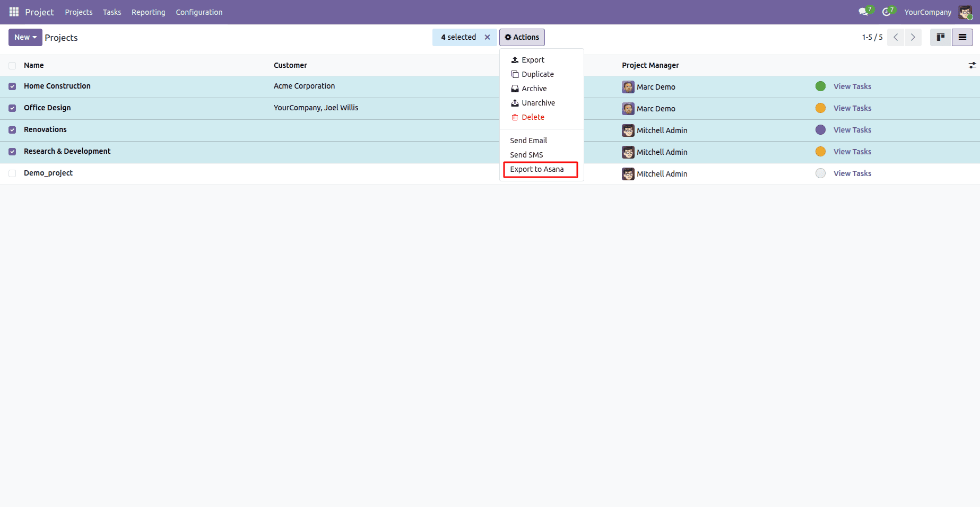Click Mitchell Admin avatar in Renovations row
This screenshot has height=507, width=980.
[x=628, y=130]
